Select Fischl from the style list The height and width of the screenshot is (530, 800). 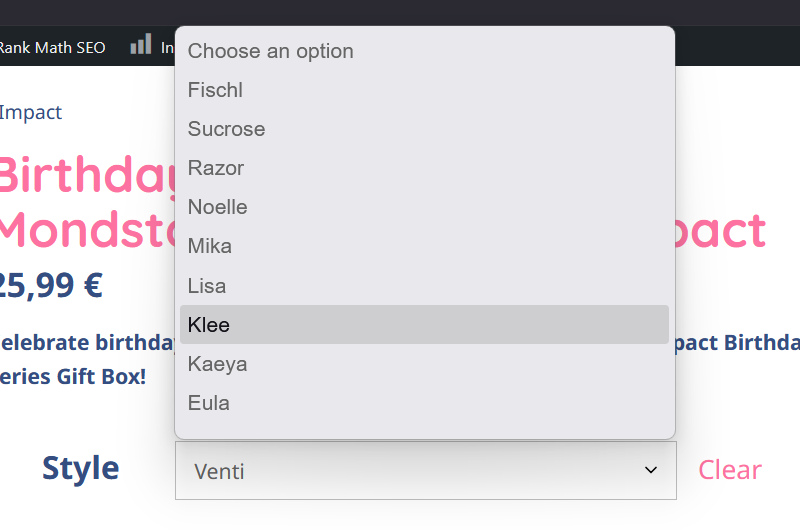pos(424,90)
